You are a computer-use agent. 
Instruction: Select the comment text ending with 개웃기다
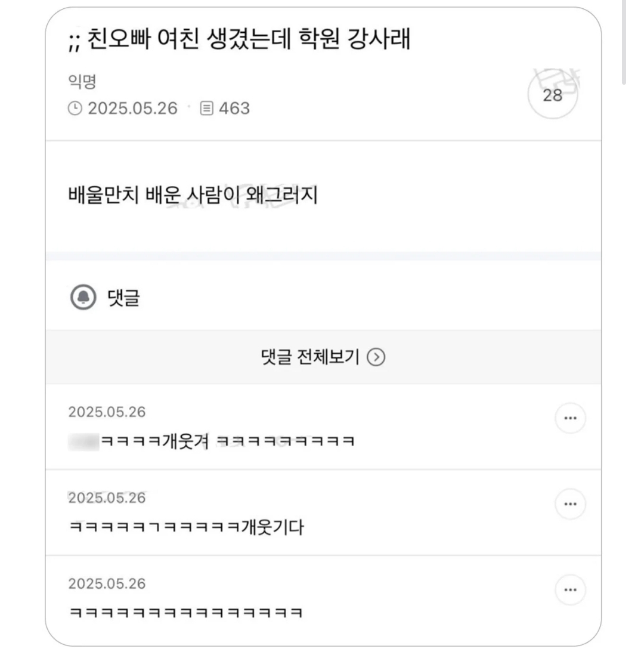[x=186, y=527]
